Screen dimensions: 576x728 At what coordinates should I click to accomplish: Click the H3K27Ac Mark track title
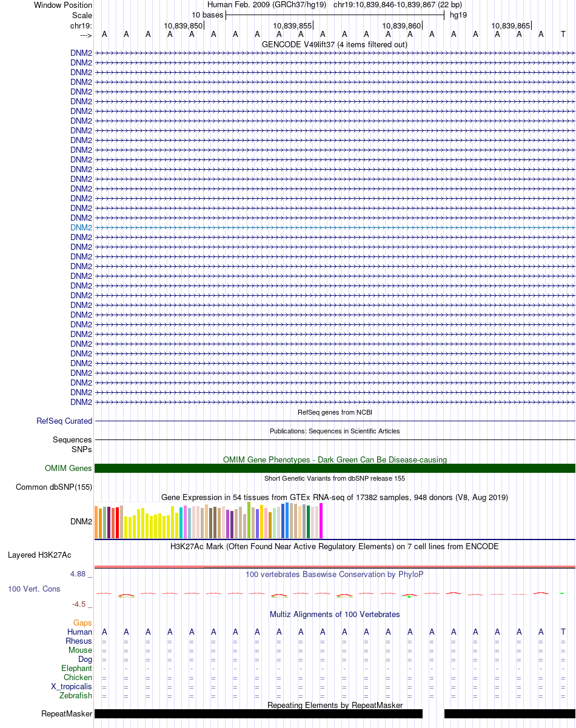(x=335, y=546)
